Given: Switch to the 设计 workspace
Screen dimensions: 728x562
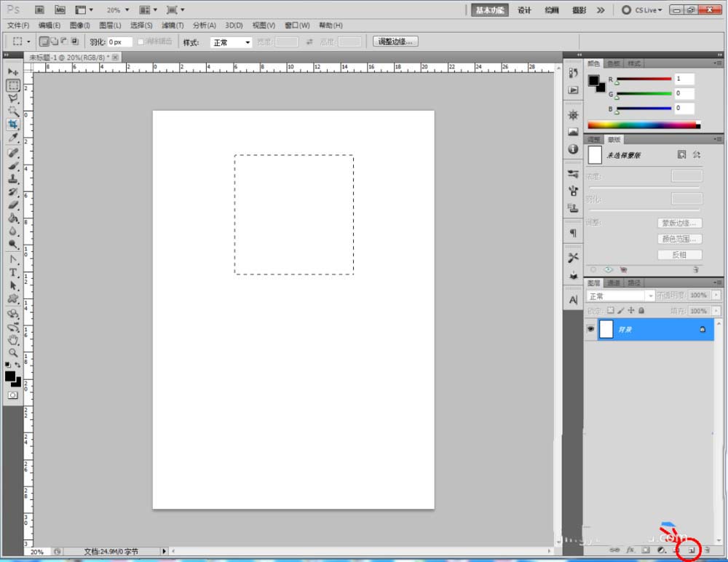Looking at the screenshot, I should (524, 10).
